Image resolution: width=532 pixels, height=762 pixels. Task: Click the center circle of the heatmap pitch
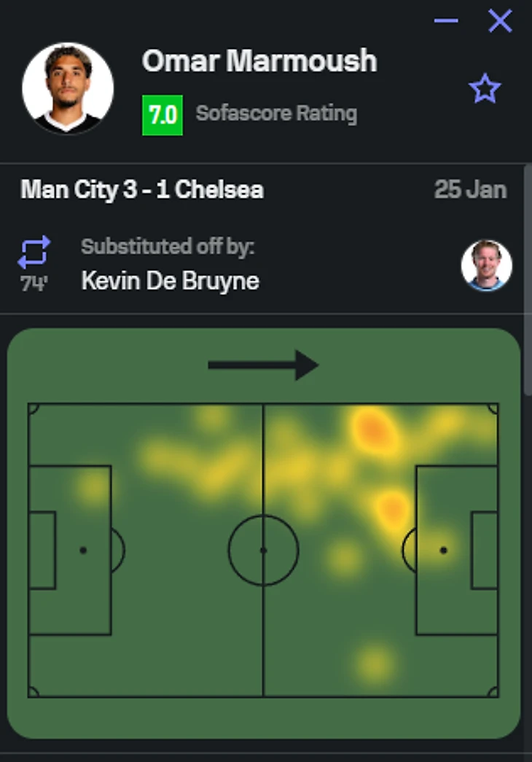[x=263, y=550]
